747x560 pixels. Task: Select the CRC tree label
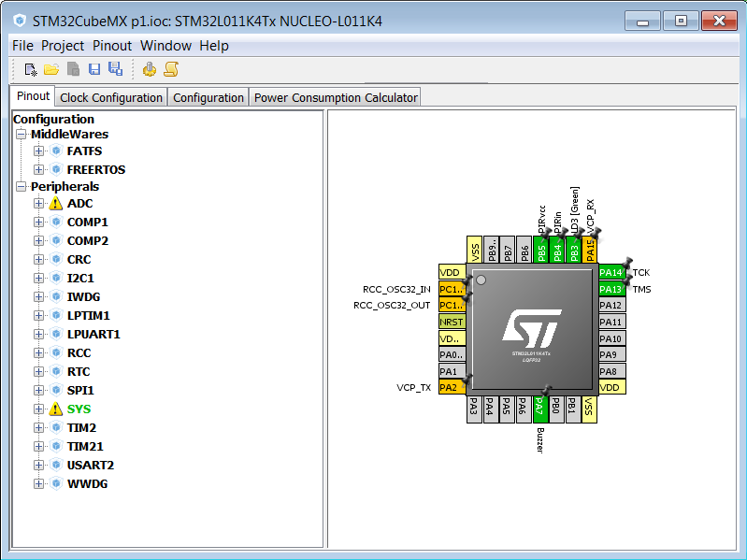point(79,260)
